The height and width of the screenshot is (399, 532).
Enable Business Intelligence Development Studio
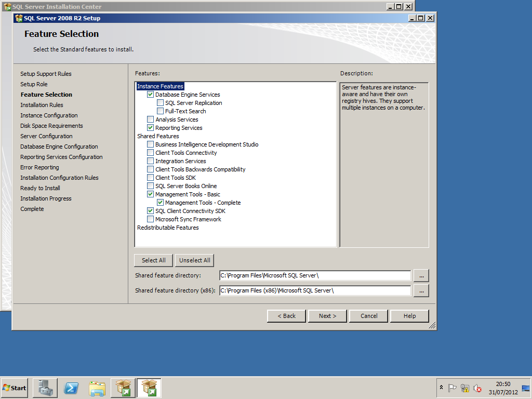click(150, 144)
